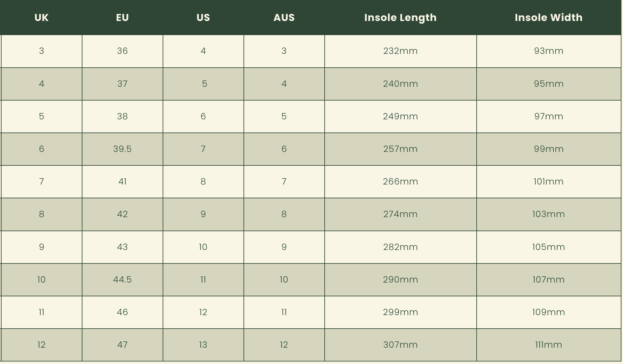Click the Insole Length header

click(400, 18)
